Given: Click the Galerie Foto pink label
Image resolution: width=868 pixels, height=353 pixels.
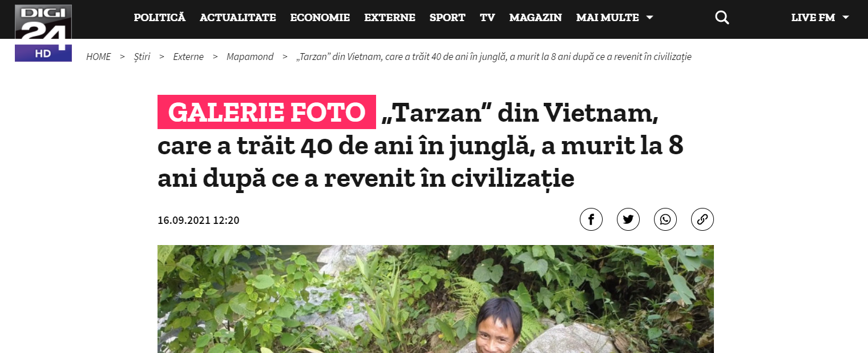Looking at the screenshot, I should 267,112.
